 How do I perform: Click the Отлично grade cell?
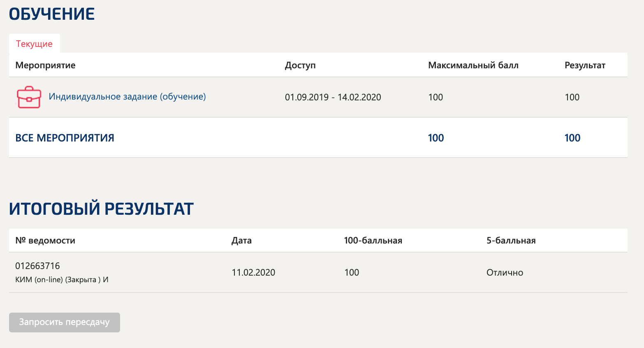point(505,273)
